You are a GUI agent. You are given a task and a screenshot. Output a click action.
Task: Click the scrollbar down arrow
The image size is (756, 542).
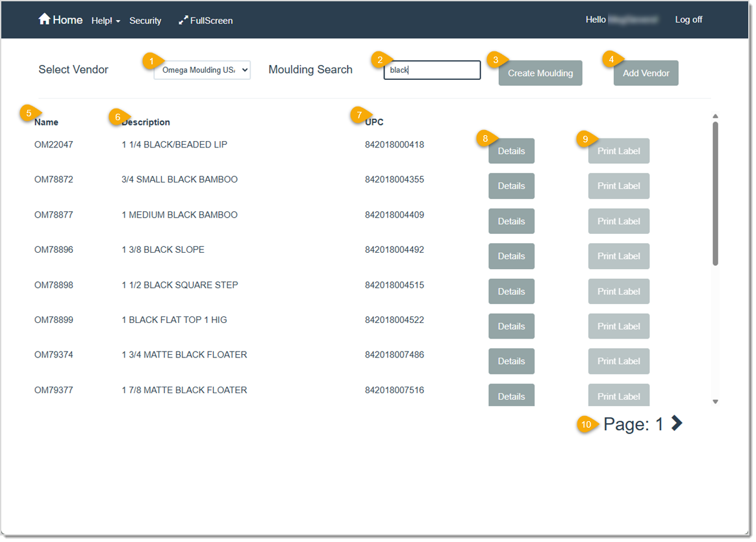coord(715,401)
